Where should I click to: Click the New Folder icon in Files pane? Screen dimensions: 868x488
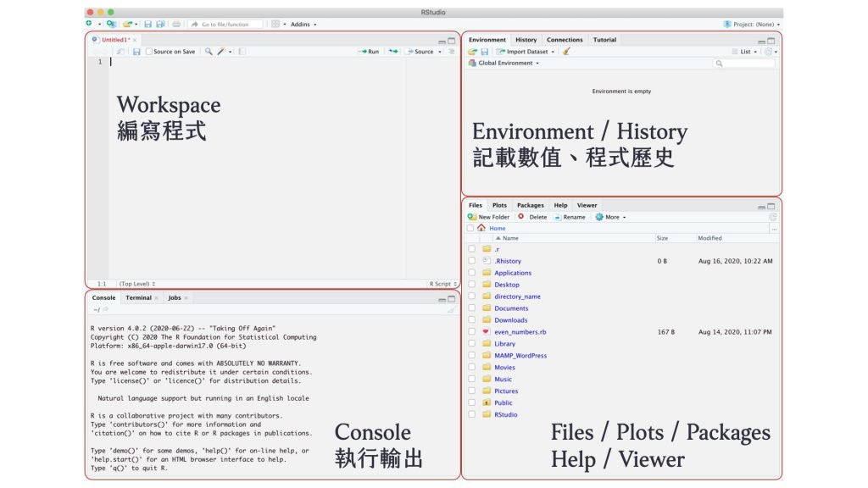pyautogui.click(x=472, y=217)
